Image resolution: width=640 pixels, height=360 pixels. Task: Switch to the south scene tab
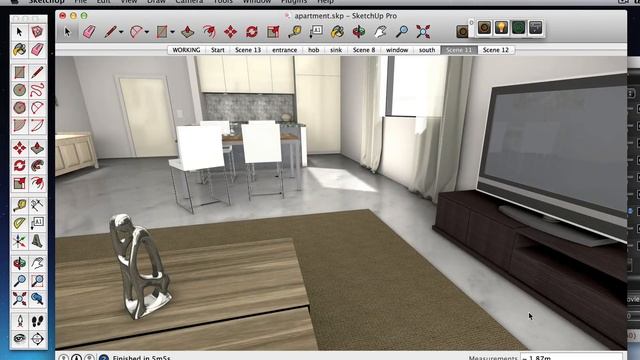click(427, 50)
